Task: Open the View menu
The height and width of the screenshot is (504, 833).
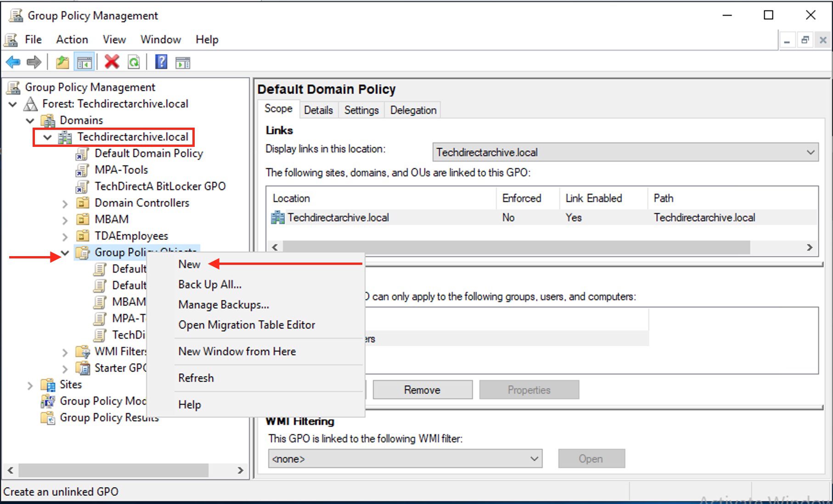Action: (114, 39)
